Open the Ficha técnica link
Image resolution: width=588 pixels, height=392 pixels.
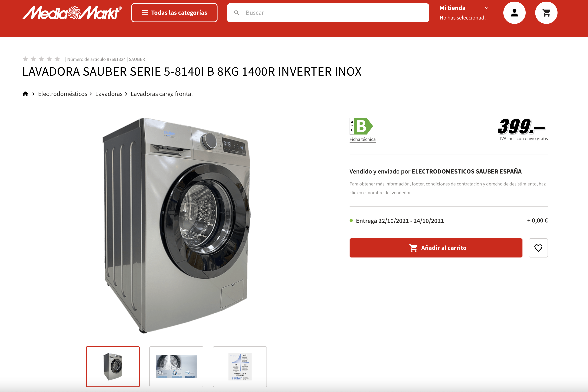[x=363, y=139]
